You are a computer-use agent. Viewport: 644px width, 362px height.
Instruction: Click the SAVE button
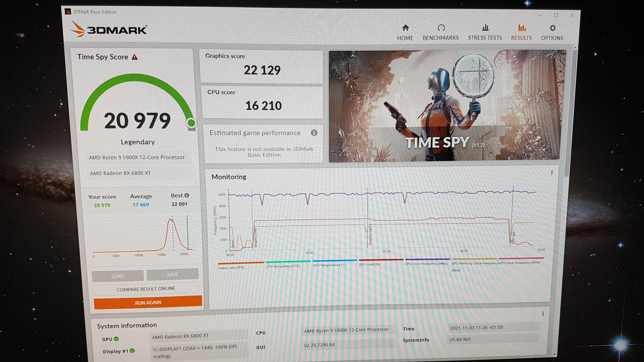pos(173,274)
